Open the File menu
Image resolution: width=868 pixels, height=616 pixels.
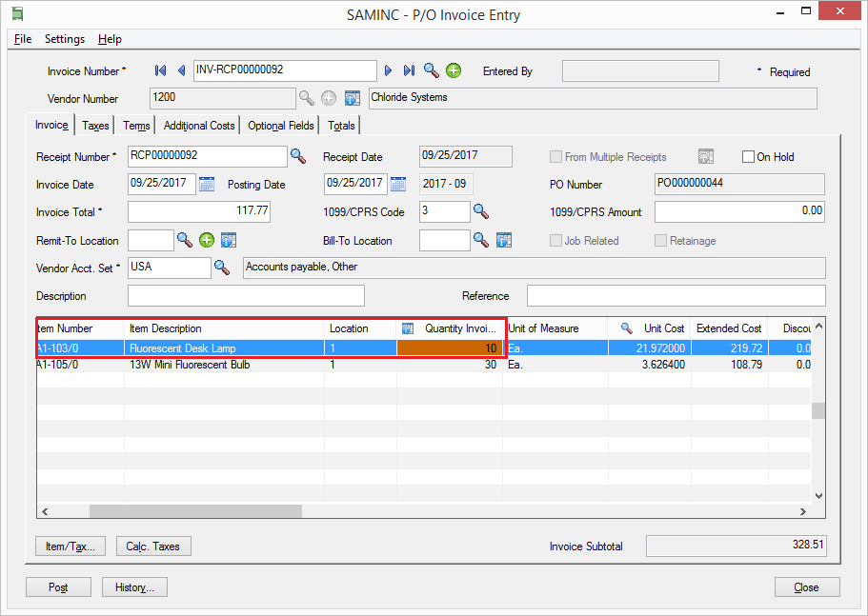23,39
